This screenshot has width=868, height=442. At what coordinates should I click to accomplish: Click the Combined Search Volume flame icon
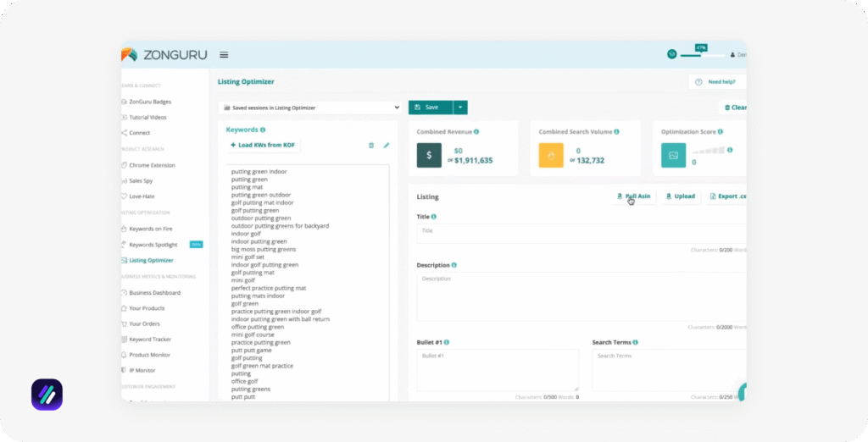(x=551, y=155)
